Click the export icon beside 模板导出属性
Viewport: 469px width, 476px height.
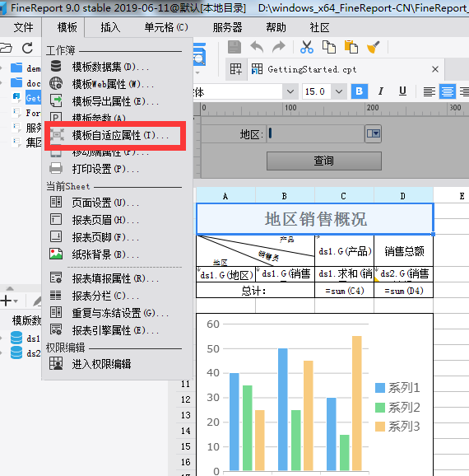[56, 100]
